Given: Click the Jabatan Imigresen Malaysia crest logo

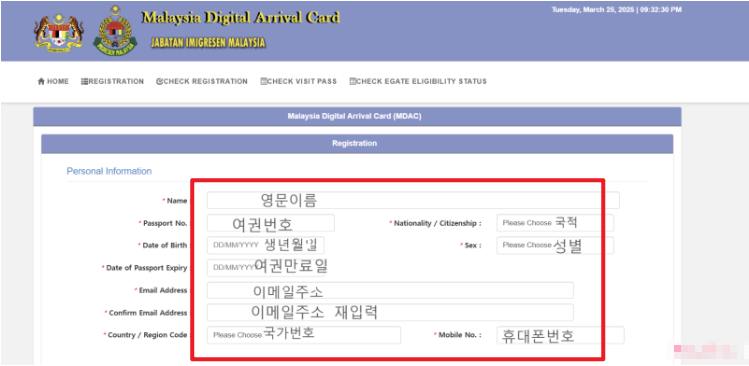Looking at the screenshot, I should tap(115, 31).
